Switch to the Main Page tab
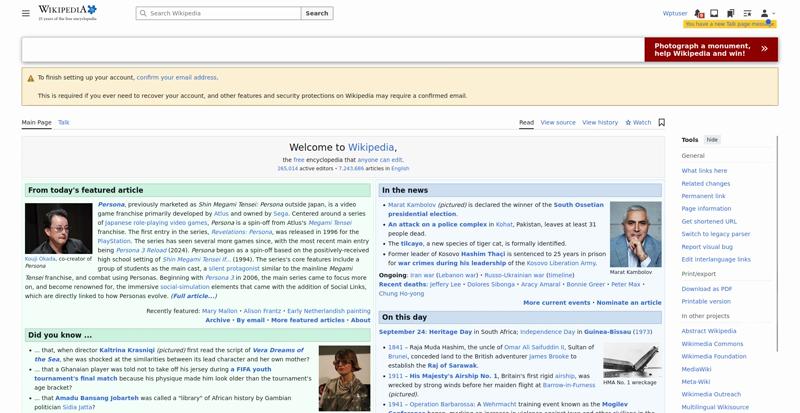This screenshot has width=800, height=413. click(x=37, y=123)
